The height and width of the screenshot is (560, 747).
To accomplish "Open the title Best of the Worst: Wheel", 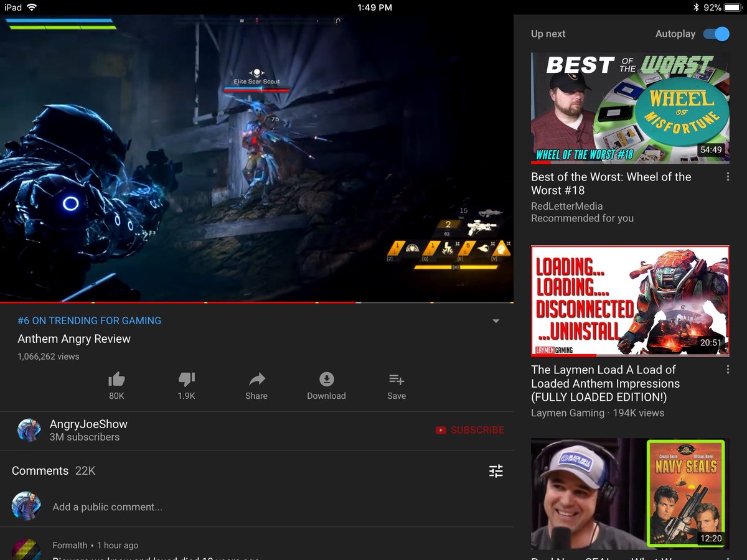I will [611, 184].
